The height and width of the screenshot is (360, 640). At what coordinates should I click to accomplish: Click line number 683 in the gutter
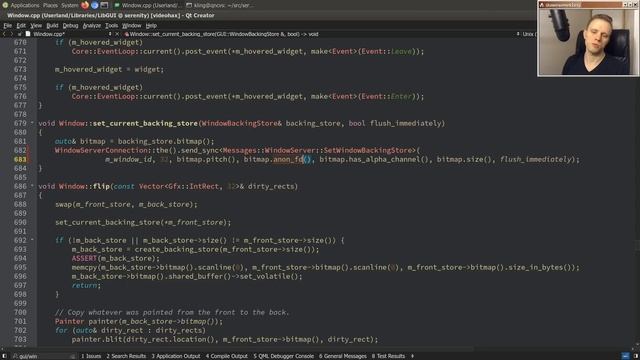tap(20, 159)
